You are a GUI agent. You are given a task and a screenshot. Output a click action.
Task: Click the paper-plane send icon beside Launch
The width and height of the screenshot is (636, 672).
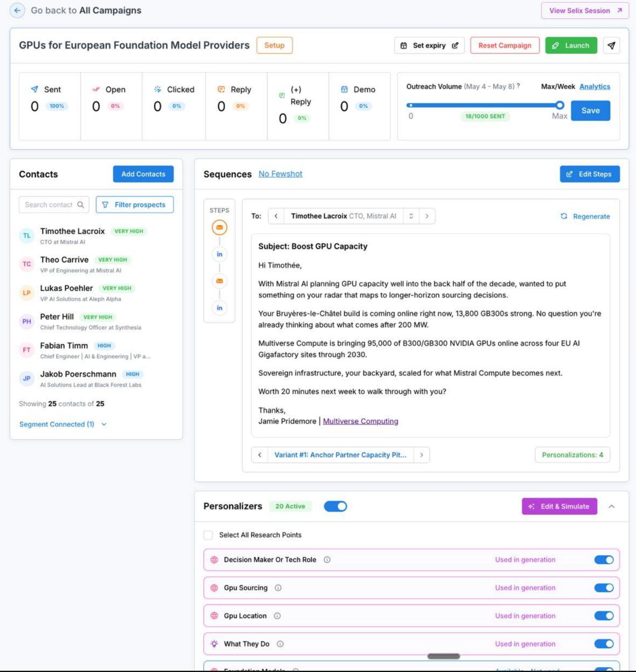pos(612,46)
